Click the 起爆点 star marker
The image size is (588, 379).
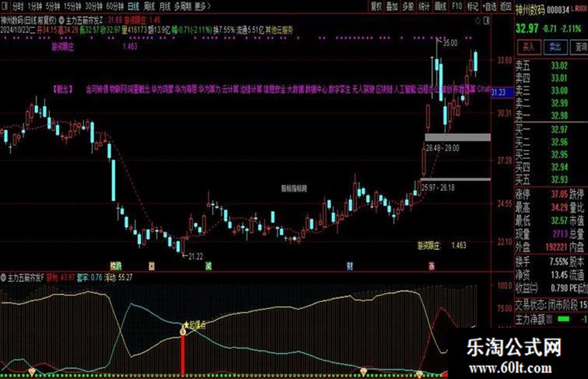tap(194, 325)
